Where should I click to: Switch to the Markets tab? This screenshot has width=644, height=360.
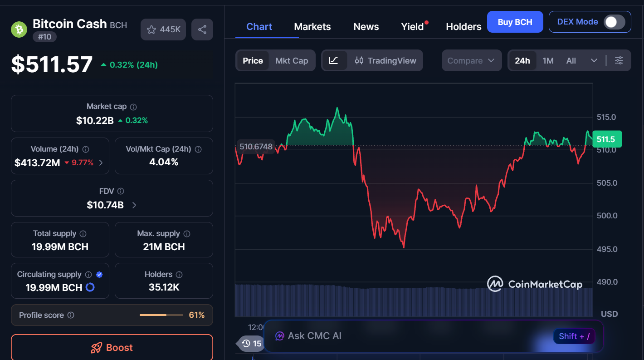[312, 26]
